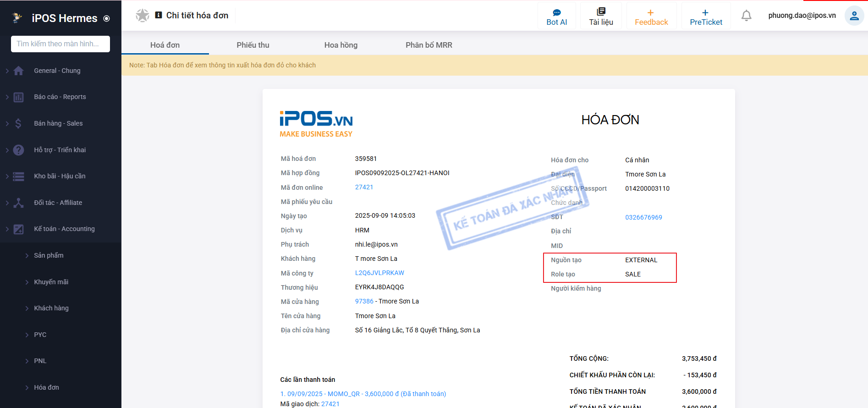868x408 pixels.
Task: Click the favorite star icon beside page title
Action: click(143, 15)
